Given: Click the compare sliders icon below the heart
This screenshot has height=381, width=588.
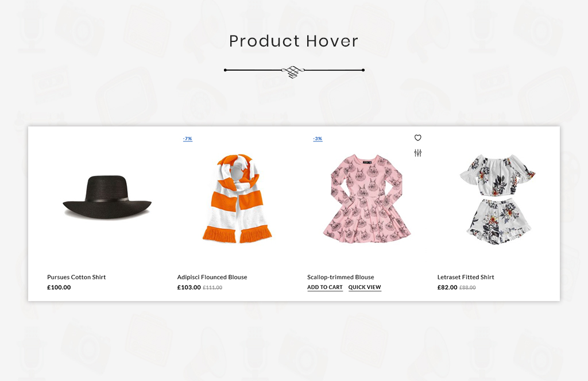Looking at the screenshot, I should tap(418, 153).
